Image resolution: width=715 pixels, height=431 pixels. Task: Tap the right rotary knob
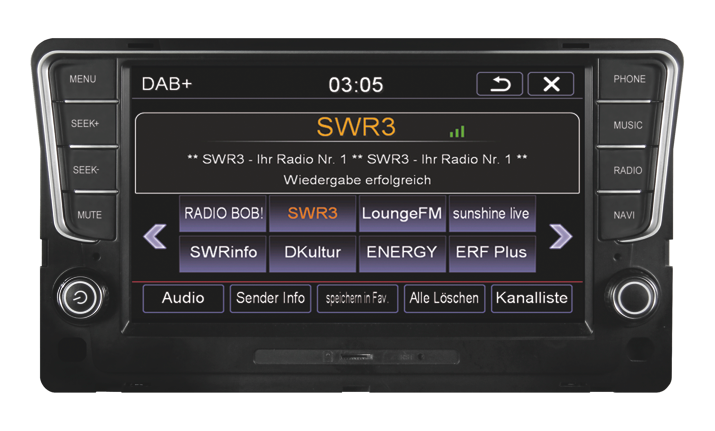tap(635, 298)
